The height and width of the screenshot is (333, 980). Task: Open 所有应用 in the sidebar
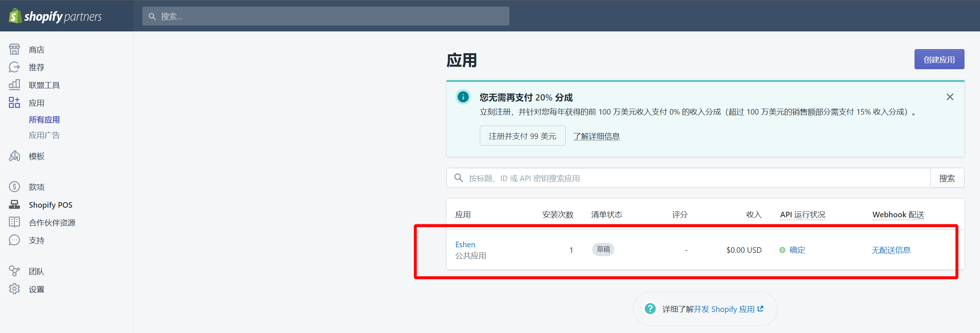click(x=44, y=120)
